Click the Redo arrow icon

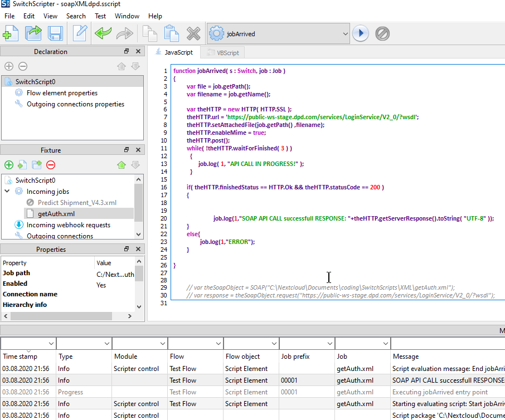pyautogui.click(x=124, y=33)
